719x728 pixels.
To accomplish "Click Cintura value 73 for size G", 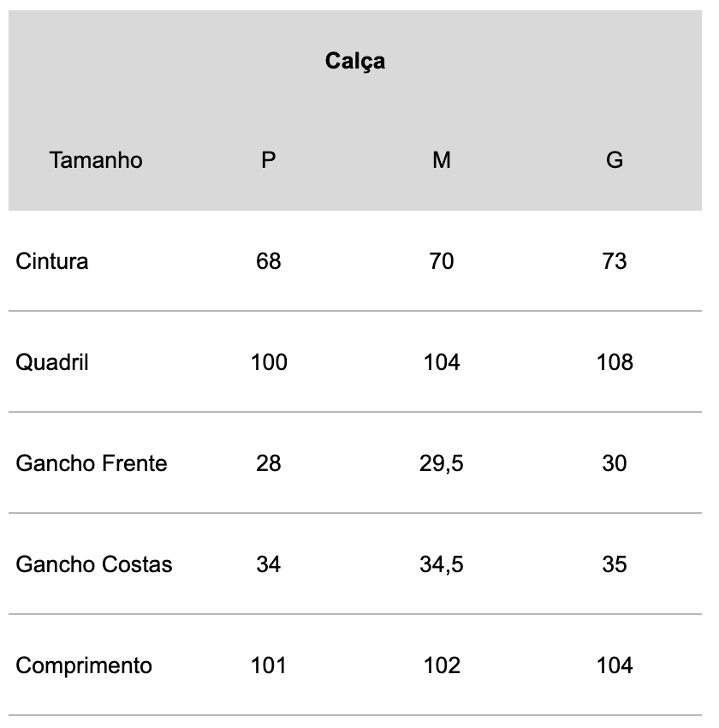I will point(615,261).
